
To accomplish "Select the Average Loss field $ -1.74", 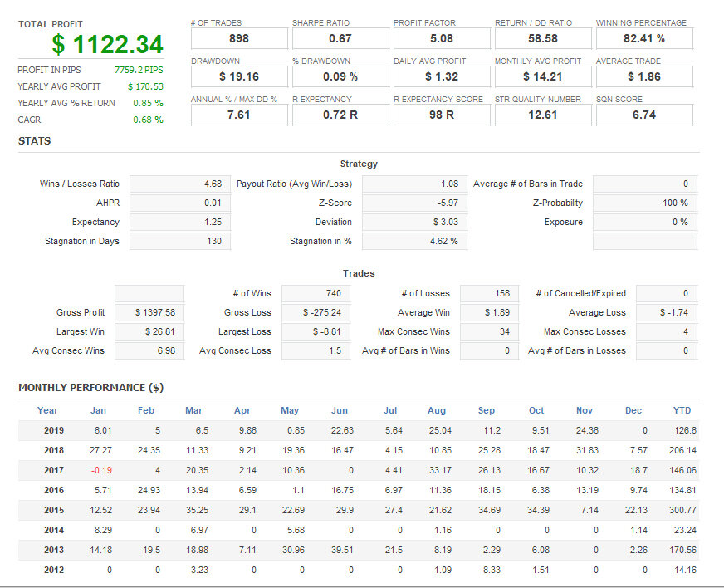I will [667, 313].
